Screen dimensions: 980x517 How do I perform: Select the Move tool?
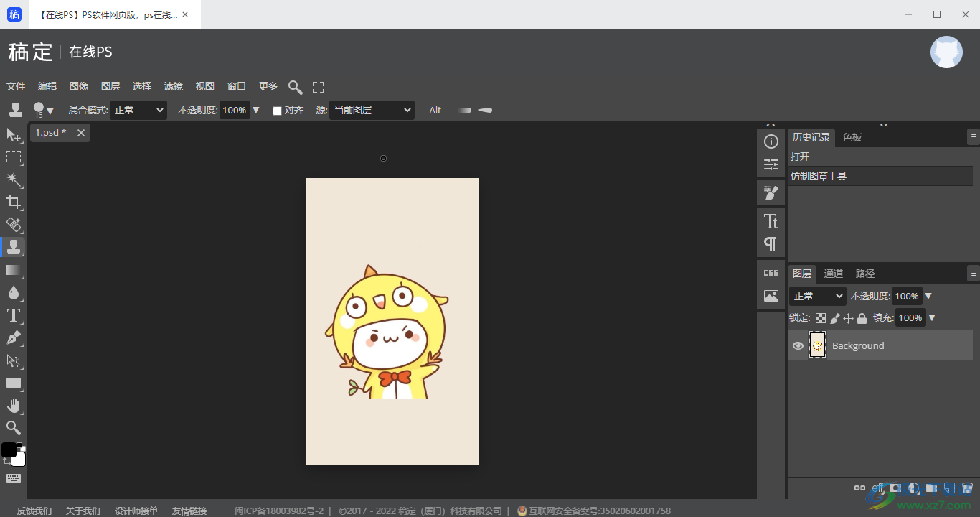pyautogui.click(x=14, y=134)
